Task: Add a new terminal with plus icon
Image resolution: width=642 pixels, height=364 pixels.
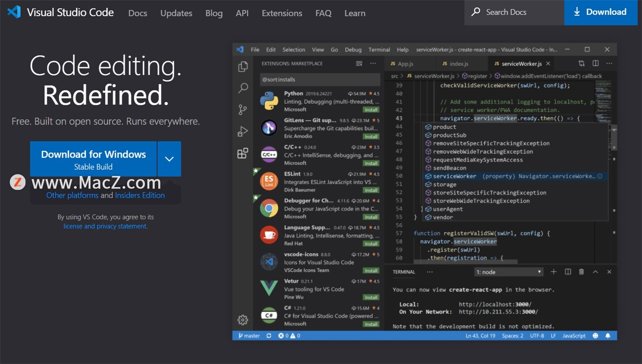Action: point(554,272)
